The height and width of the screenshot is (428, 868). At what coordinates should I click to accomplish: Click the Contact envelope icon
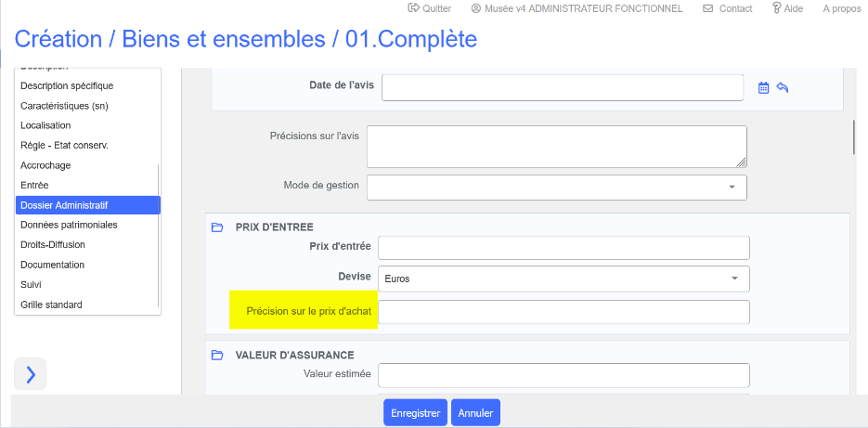tap(708, 8)
